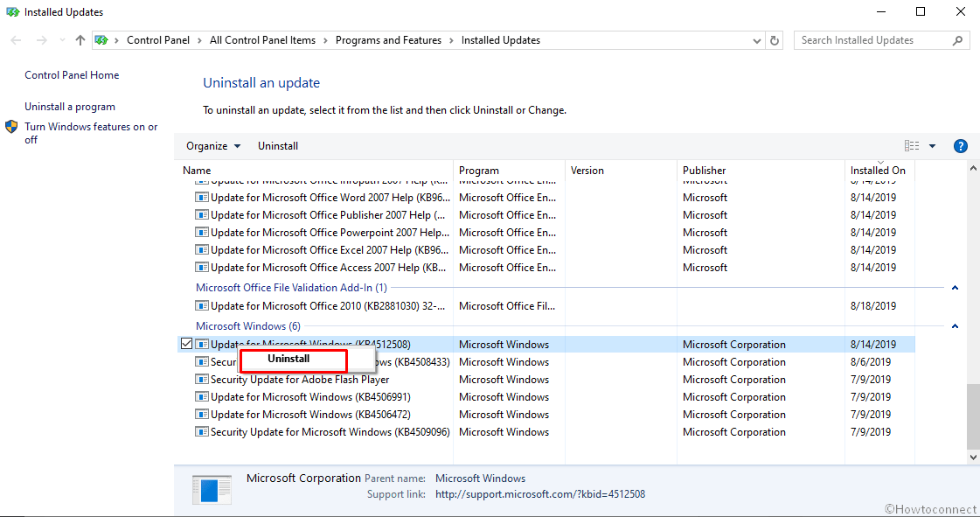The height and width of the screenshot is (517, 980).
Task: Go up one level with Up arrow
Action: [80, 40]
